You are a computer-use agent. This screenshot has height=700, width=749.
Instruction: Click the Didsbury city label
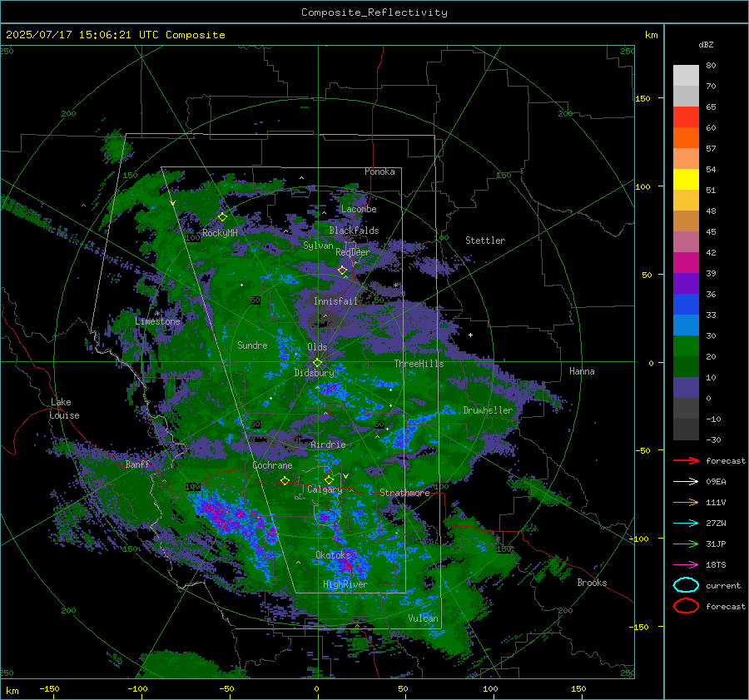(314, 373)
